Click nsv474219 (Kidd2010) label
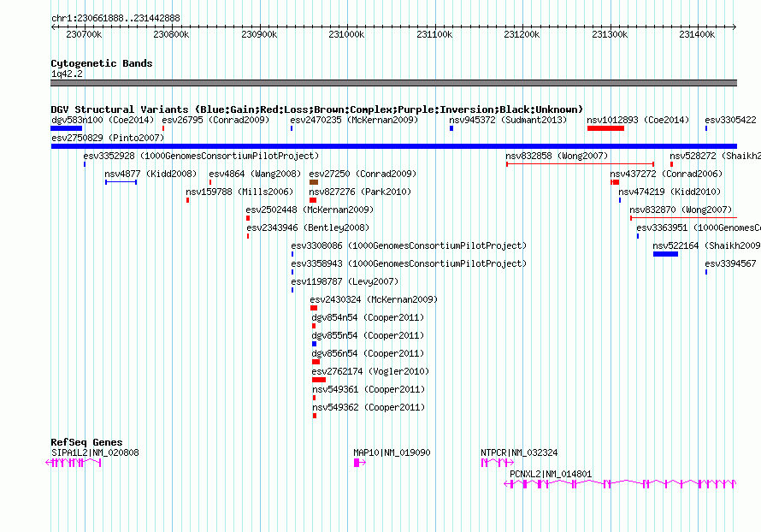 [670, 192]
